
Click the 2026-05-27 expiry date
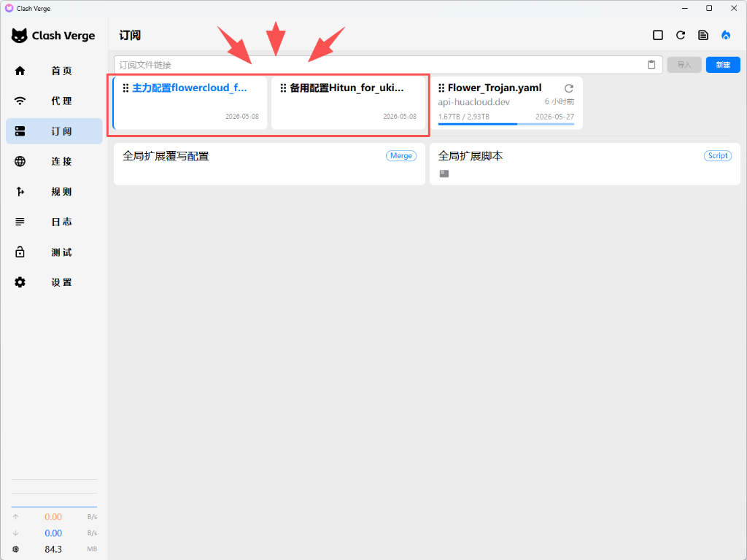554,117
